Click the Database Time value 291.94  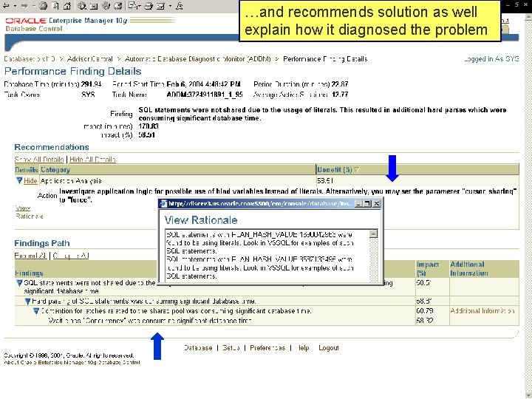[91, 84]
